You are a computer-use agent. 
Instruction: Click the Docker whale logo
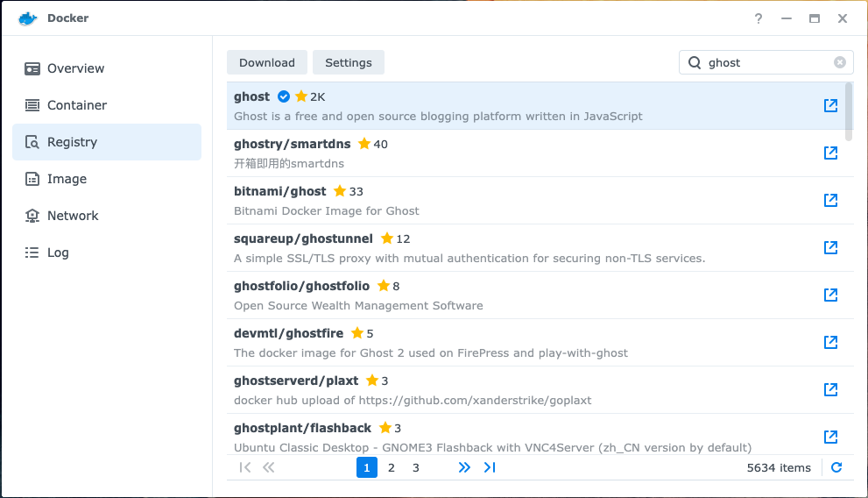28,18
